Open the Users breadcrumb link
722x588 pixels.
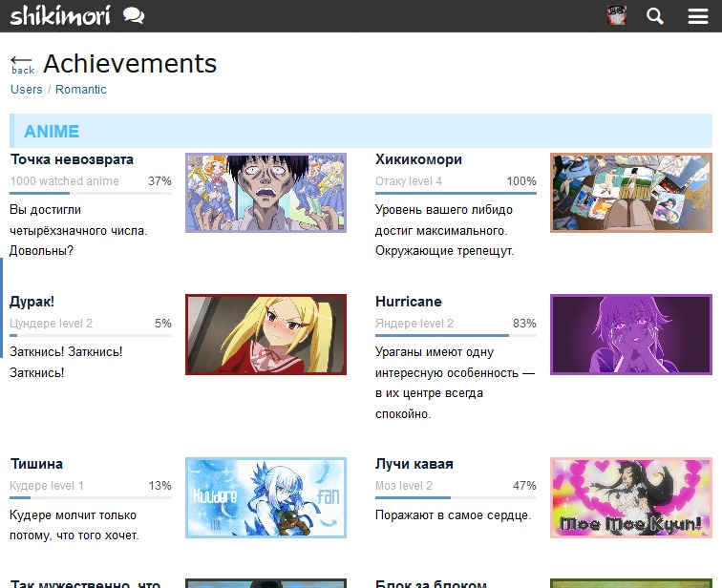click(27, 90)
